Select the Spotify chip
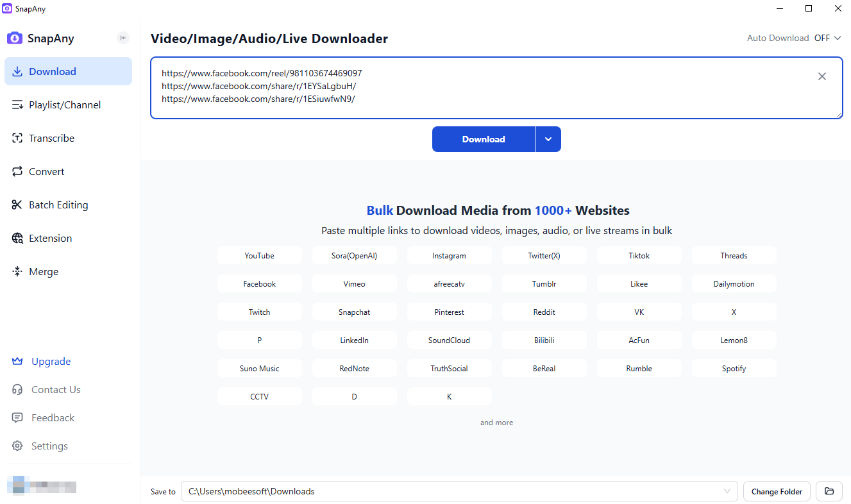The image size is (851, 504). [734, 368]
